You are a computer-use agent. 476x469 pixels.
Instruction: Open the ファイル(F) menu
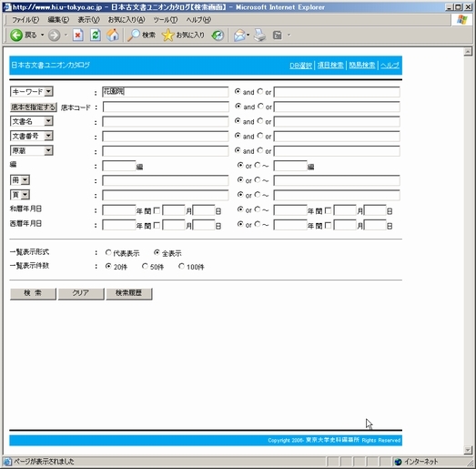point(25,20)
